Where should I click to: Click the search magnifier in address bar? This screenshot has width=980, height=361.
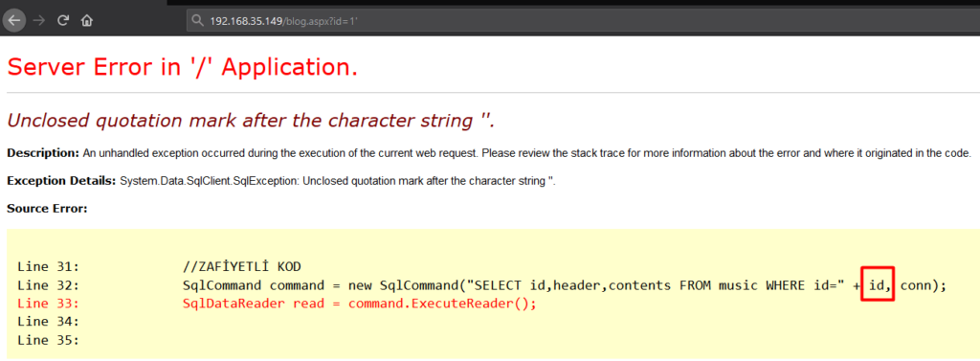coord(198,21)
